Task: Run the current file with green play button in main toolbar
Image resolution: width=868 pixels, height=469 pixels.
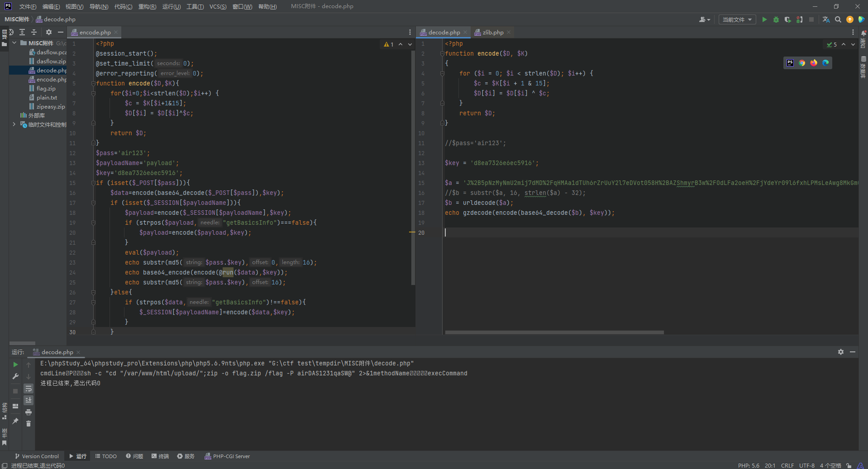Action: [x=764, y=19]
